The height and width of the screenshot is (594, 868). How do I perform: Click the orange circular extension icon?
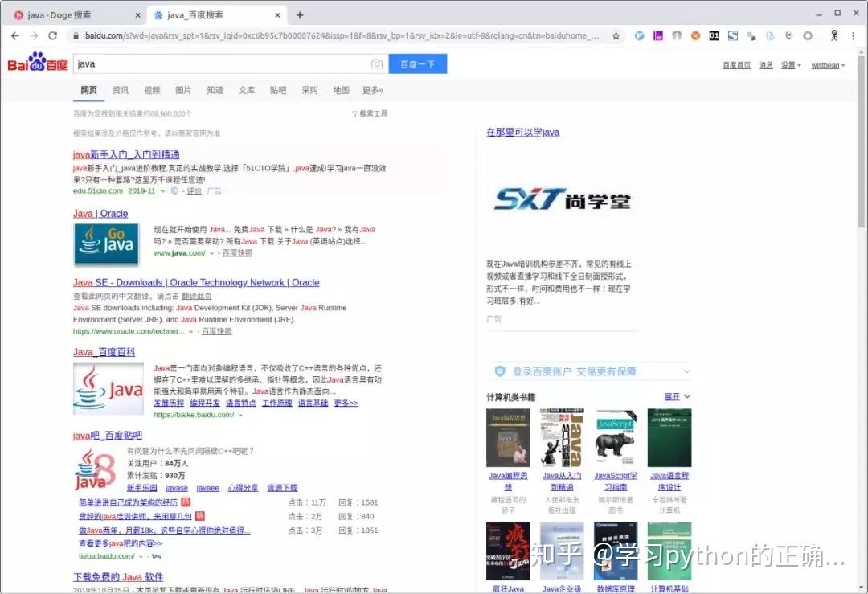click(695, 36)
